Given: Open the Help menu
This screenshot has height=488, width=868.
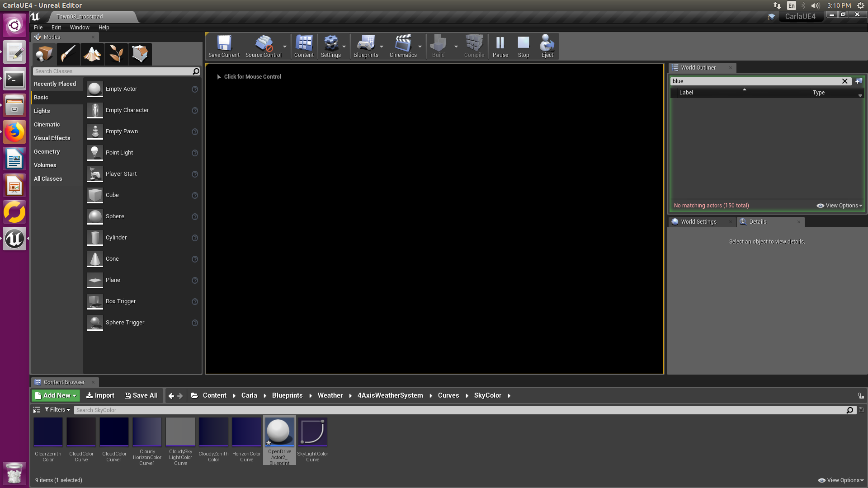Looking at the screenshot, I should [104, 28].
